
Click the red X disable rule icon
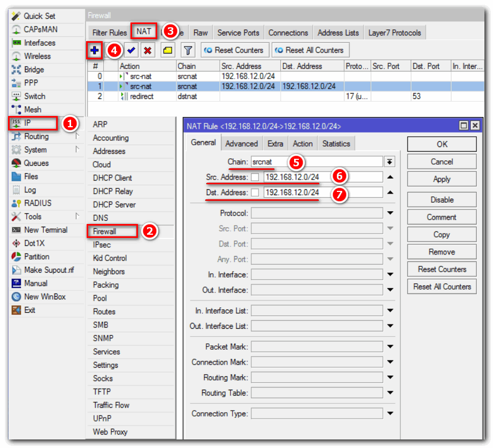click(x=148, y=50)
